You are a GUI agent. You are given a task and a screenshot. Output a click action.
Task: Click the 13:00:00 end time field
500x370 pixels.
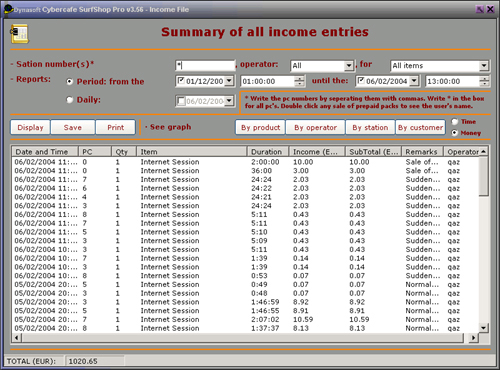[x=452, y=81]
